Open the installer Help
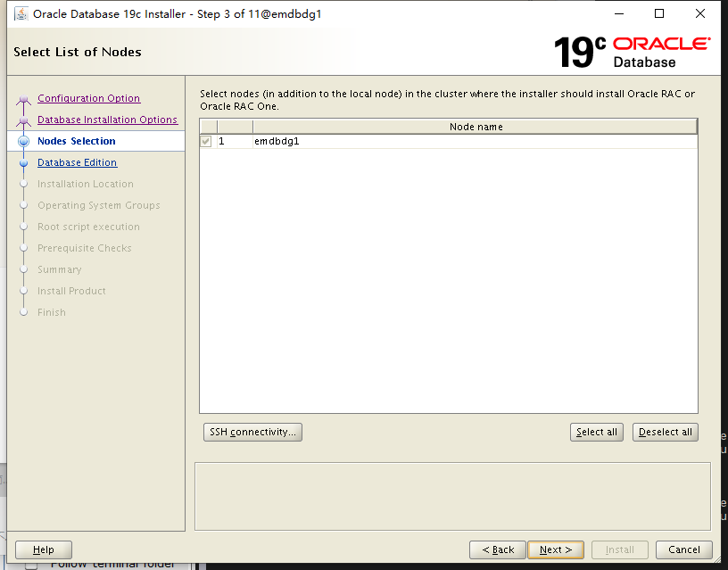This screenshot has height=570, width=728. pyautogui.click(x=44, y=550)
